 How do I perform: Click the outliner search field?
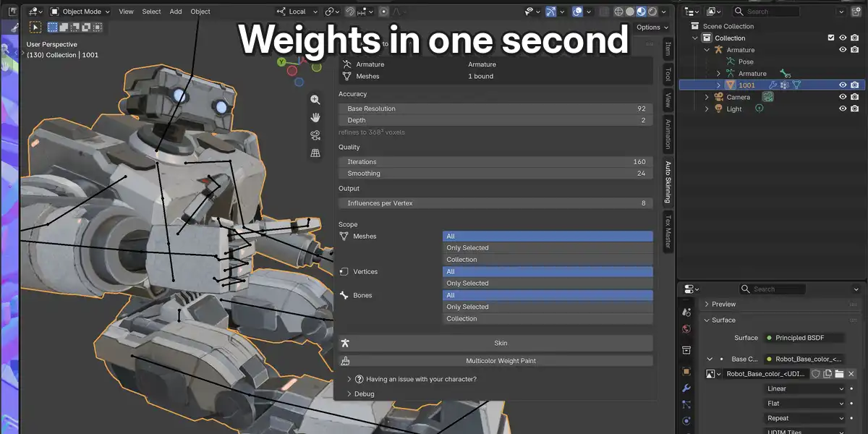click(x=765, y=12)
